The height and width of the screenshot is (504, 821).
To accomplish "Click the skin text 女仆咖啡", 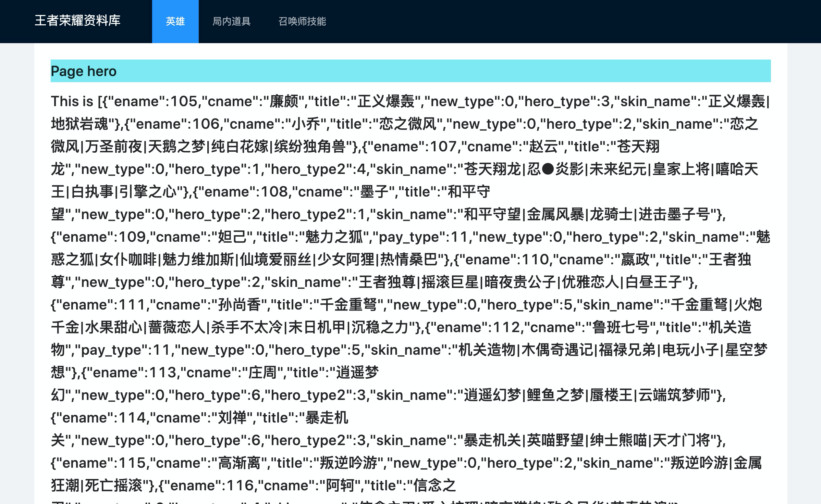I will (128, 260).
